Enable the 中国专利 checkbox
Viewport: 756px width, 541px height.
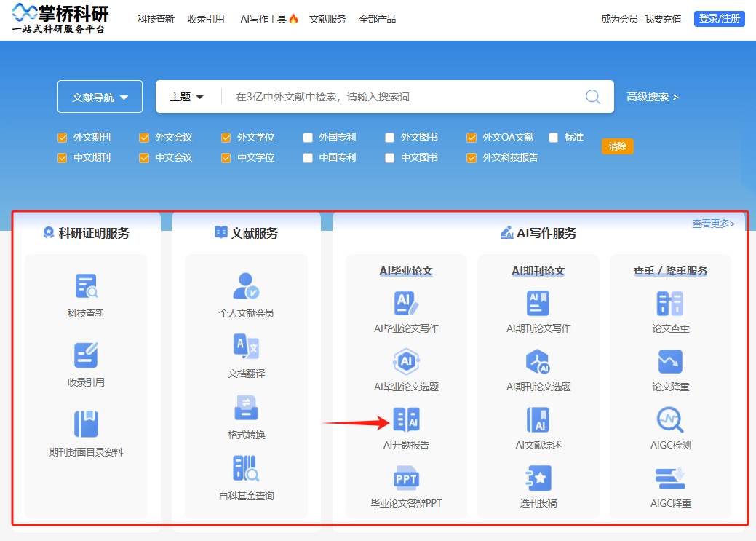[308, 157]
